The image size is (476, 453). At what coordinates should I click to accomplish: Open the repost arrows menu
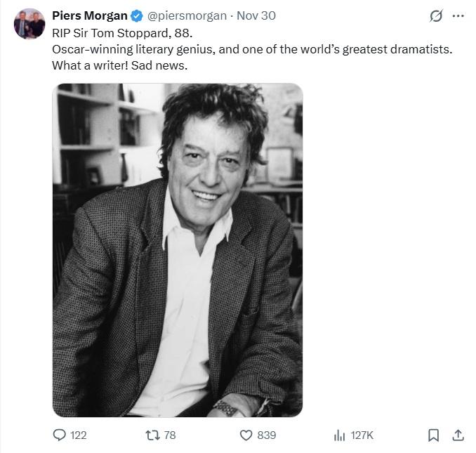[152, 435]
